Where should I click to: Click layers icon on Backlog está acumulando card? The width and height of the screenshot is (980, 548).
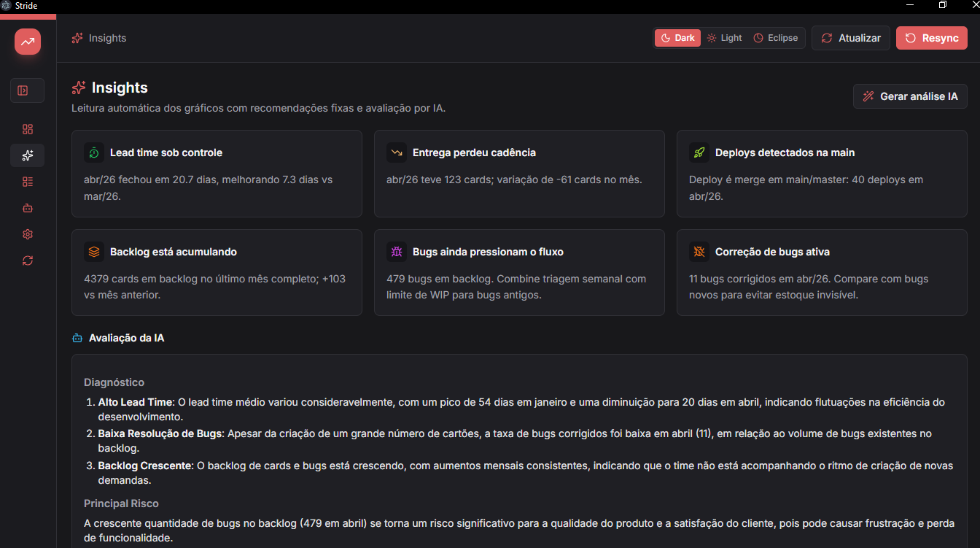(94, 252)
